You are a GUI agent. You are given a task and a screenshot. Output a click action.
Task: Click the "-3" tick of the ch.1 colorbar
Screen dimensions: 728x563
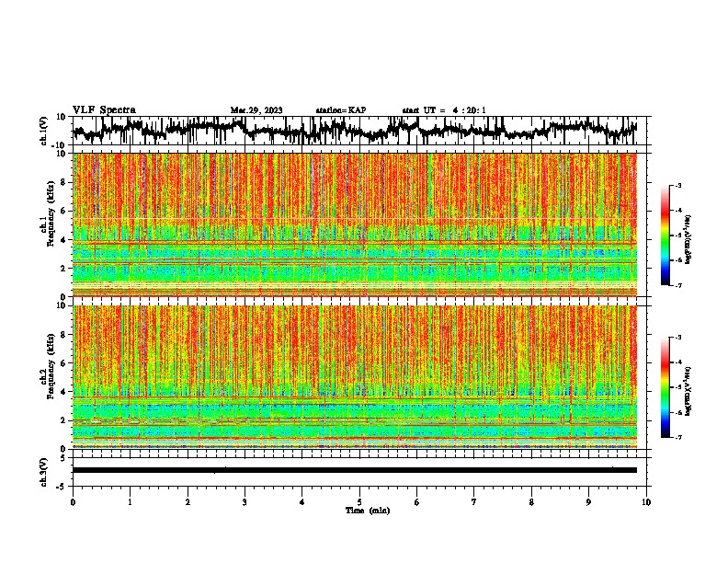click(x=678, y=185)
